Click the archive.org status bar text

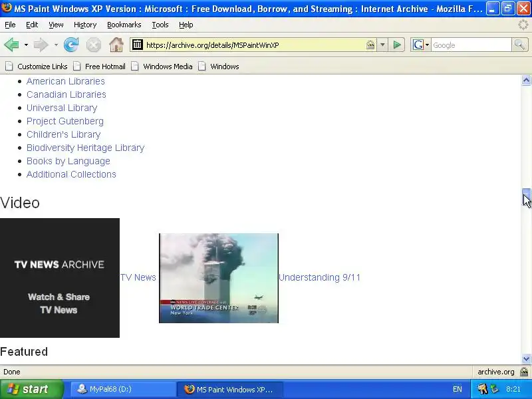coord(495,372)
